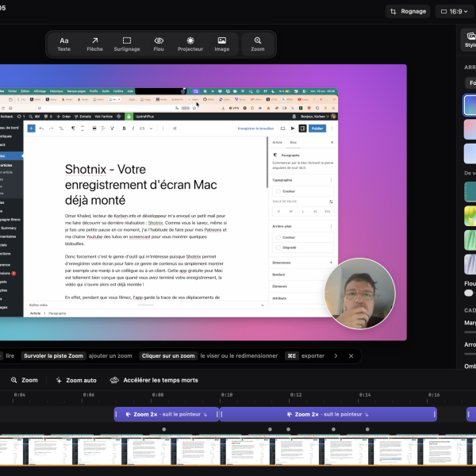Open the editor options three-dot menu
476x476 pixels.
tap(332, 129)
